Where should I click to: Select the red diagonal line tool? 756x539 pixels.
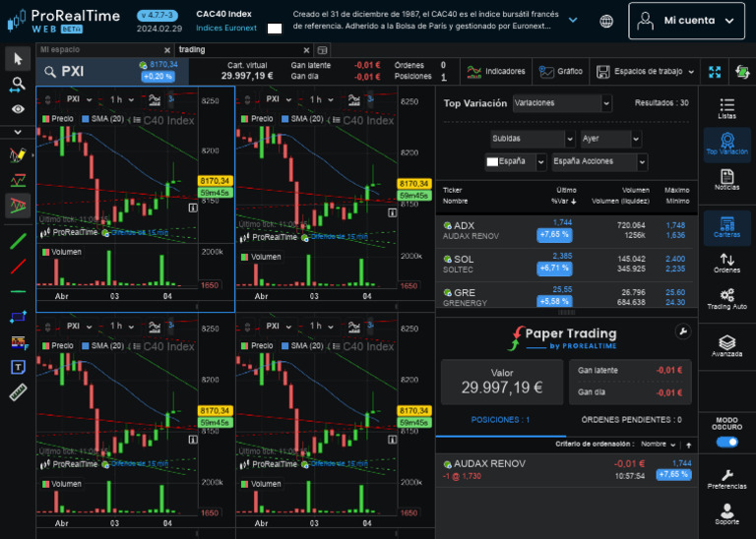tap(18, 266)
